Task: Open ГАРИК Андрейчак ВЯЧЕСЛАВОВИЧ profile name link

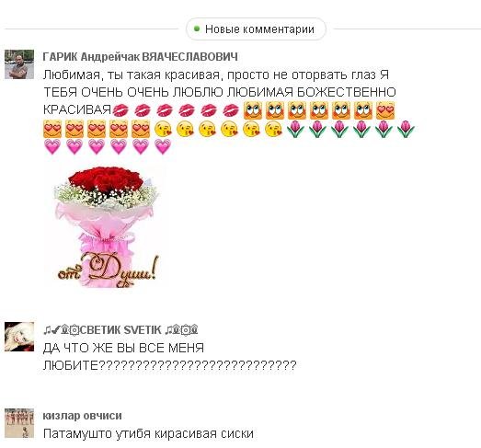Action: coord(140,57)
